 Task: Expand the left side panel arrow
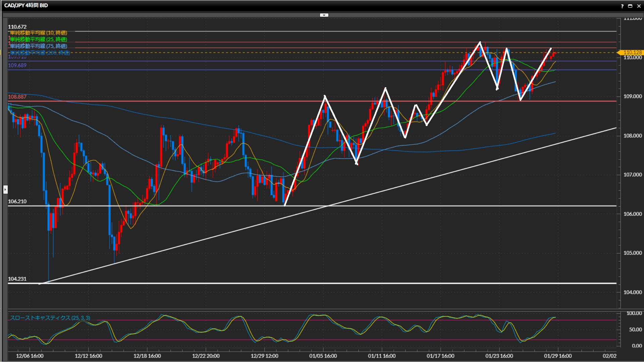[5, 190]
